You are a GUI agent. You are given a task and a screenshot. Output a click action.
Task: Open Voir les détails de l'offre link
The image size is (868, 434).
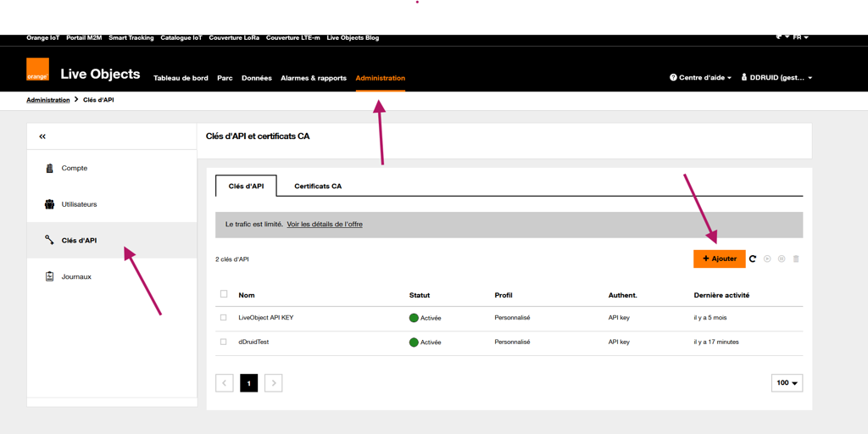325,225
